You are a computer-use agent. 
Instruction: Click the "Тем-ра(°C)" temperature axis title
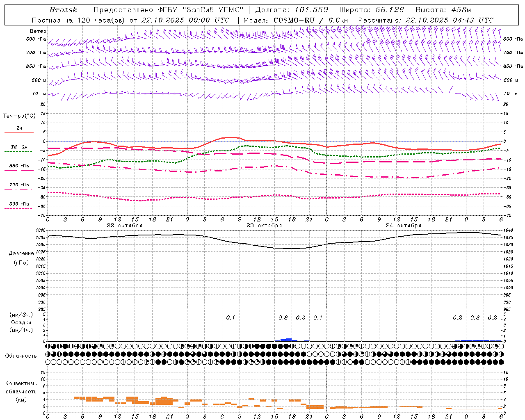(x=19, y=116)
